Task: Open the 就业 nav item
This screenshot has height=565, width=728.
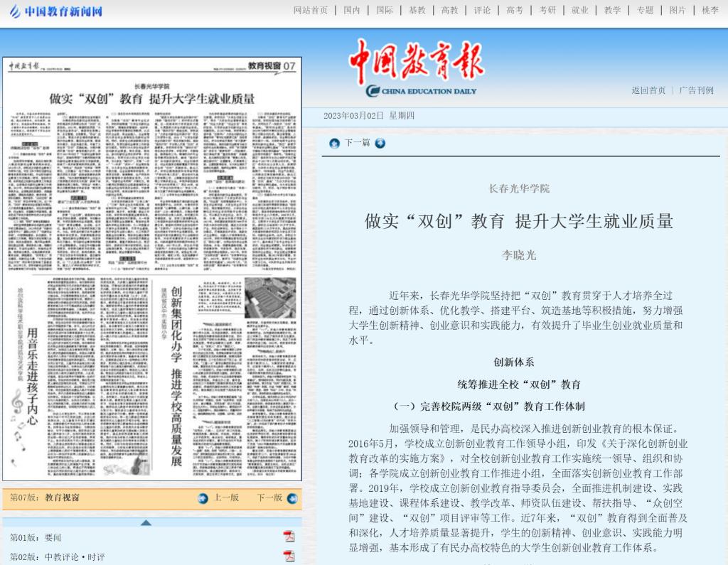Action: click(x=580, y=10)
